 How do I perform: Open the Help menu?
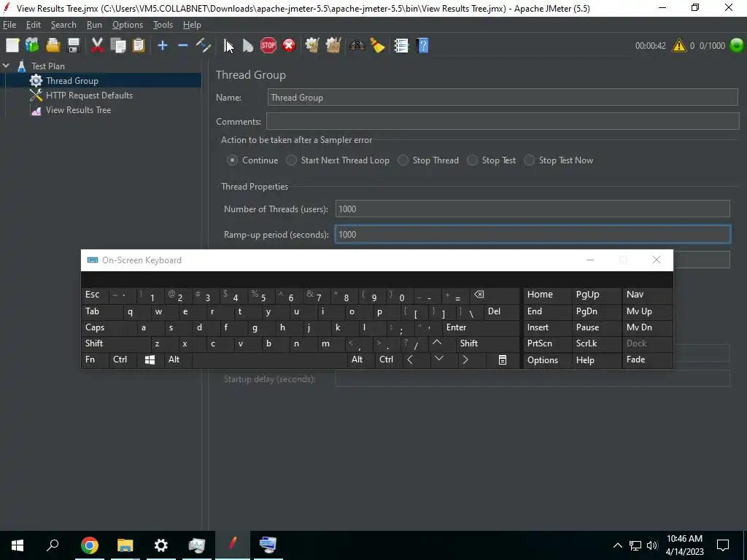[x=192, y=25]
